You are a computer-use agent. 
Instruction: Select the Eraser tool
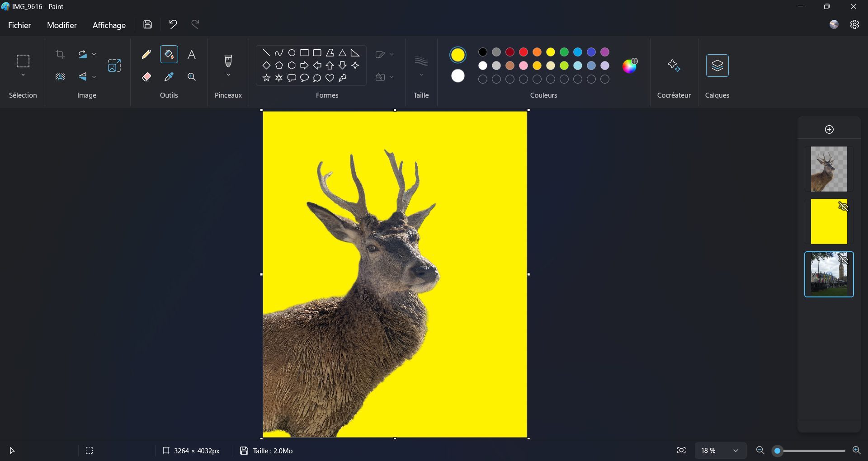(x=146, y=77)
